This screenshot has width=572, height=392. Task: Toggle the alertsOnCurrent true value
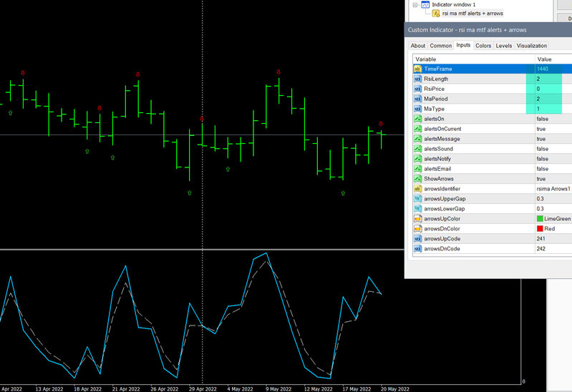tap(553, 129)
